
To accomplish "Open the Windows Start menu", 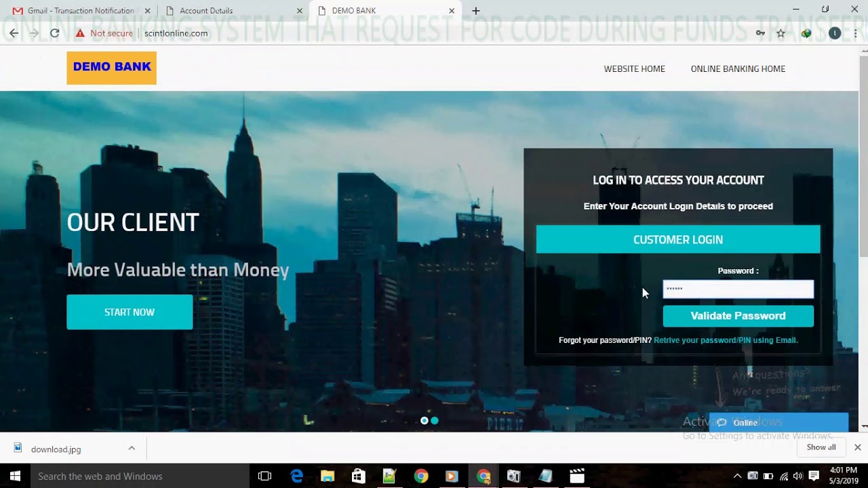I will click(x=15, y=476).
